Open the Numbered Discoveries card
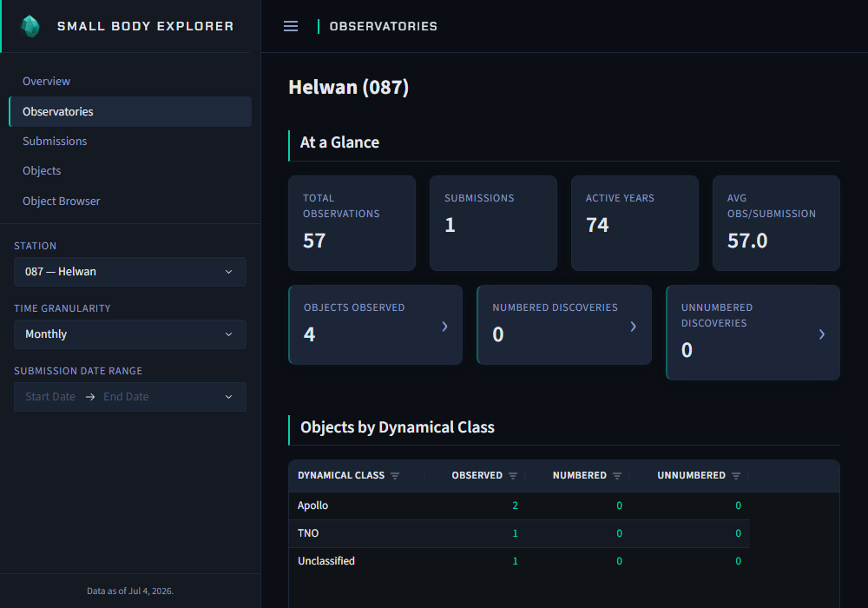868x608 pixels. pyautogui.click(x=564, y=325)
